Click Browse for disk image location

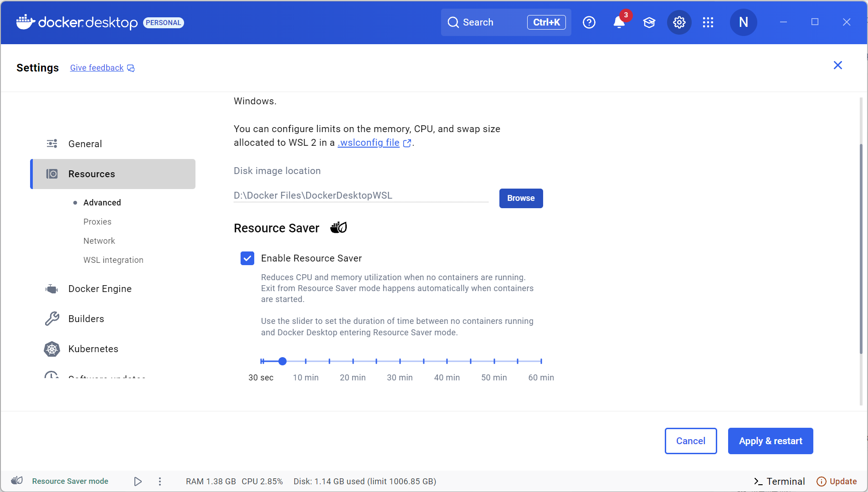(521, 198)
